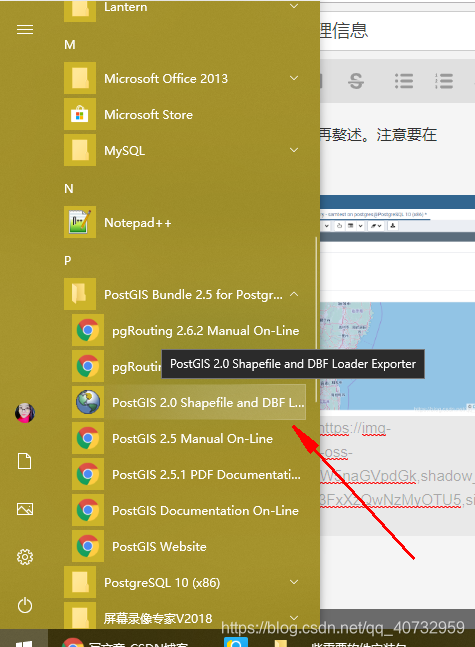Open the hamburger menu in Start
The height and width of the screenshot is (647, 475).
click(25, 30)
